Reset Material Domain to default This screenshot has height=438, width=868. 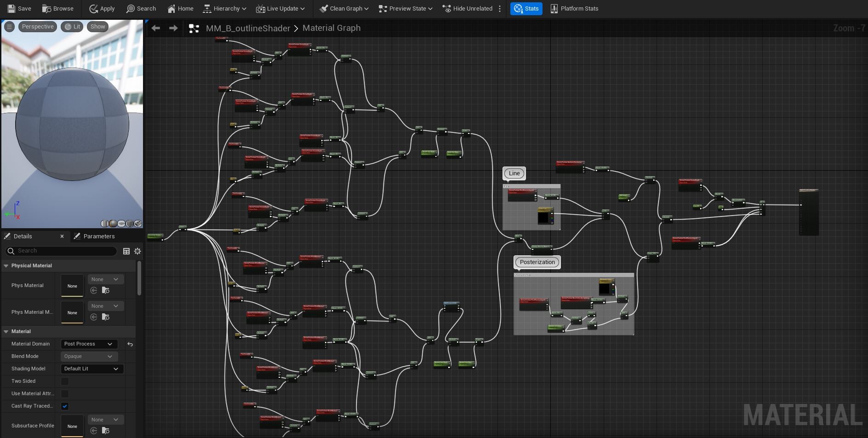130,344
